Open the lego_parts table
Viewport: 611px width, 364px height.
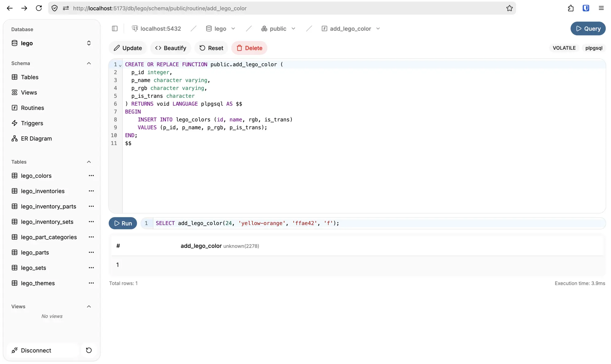pyautogui.click(x=35, y=252)
